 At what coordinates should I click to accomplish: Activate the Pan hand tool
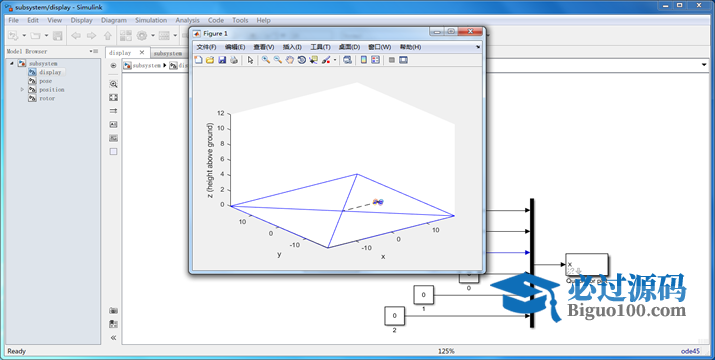[x=290, y=60]
